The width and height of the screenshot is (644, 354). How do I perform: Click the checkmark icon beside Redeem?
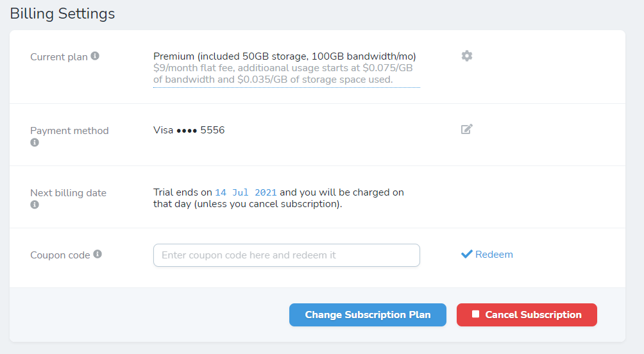[466, 254]
